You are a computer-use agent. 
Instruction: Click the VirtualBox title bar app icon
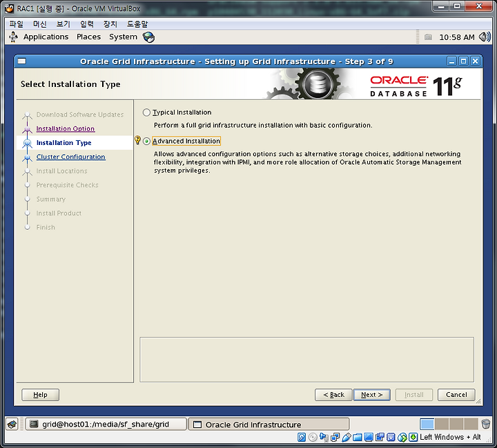tap(10, 8)
